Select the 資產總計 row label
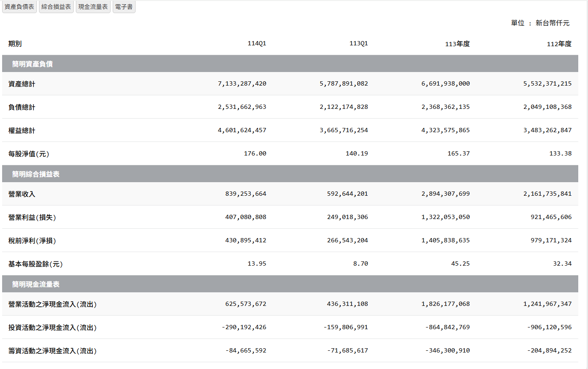This screenshot has height=369, width=588. (x=22, y=84)
